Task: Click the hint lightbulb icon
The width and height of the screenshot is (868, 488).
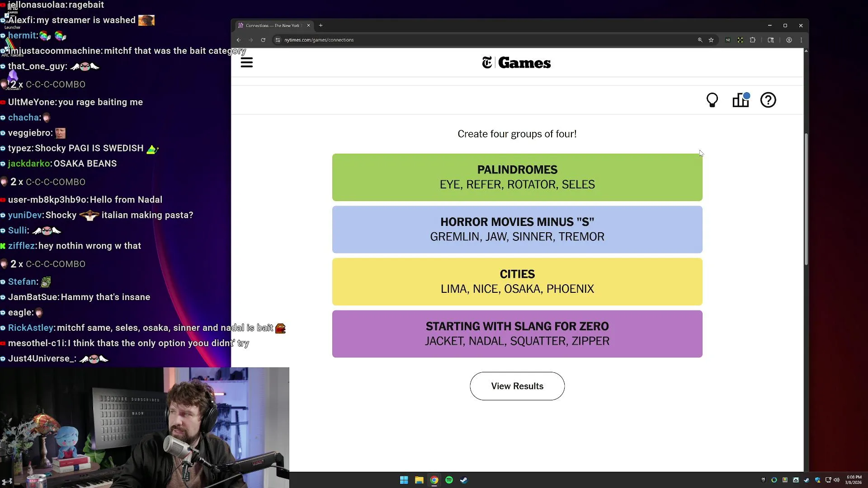Action: (712, 100)
